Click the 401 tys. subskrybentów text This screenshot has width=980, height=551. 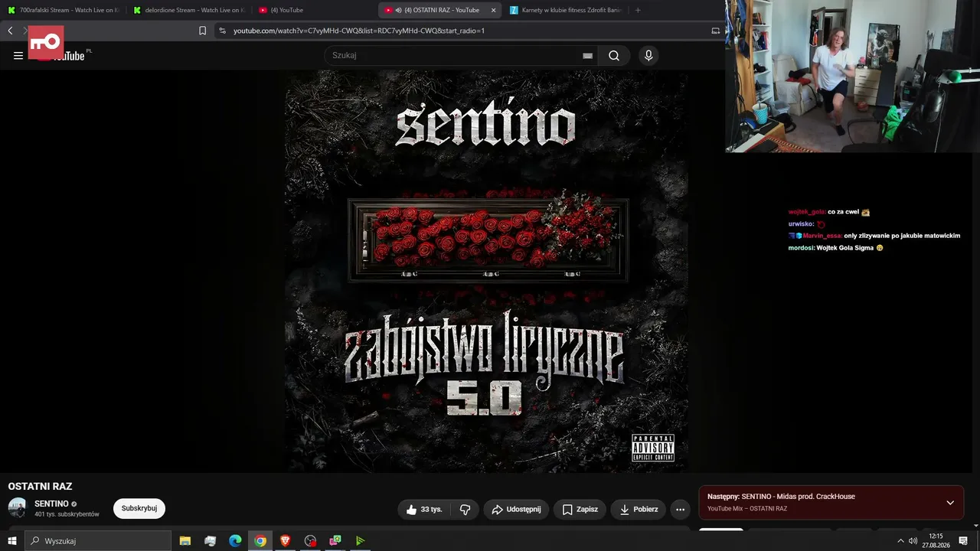pos(67,514)
